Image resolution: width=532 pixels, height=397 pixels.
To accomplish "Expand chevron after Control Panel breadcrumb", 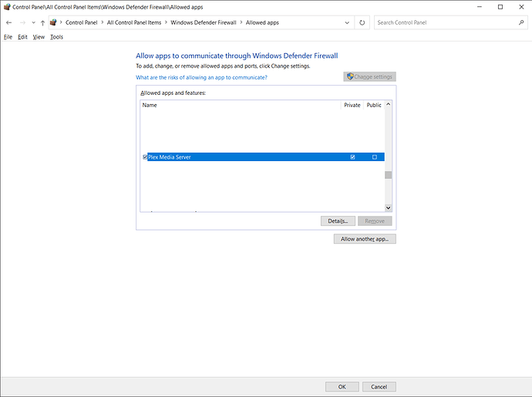I will click(x=102, y=22).
